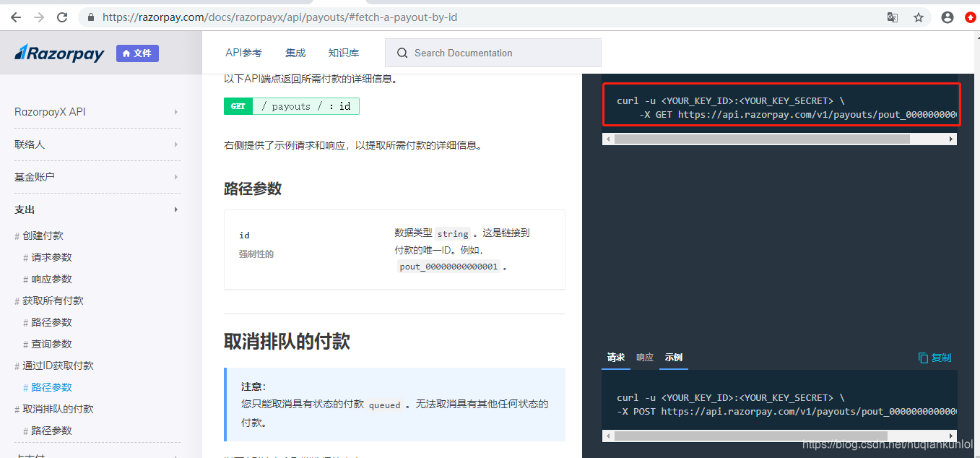This screenshot has height=458, width=980.
Task: Open the browser profile avatar icon
Action: (x=948, y=17)
